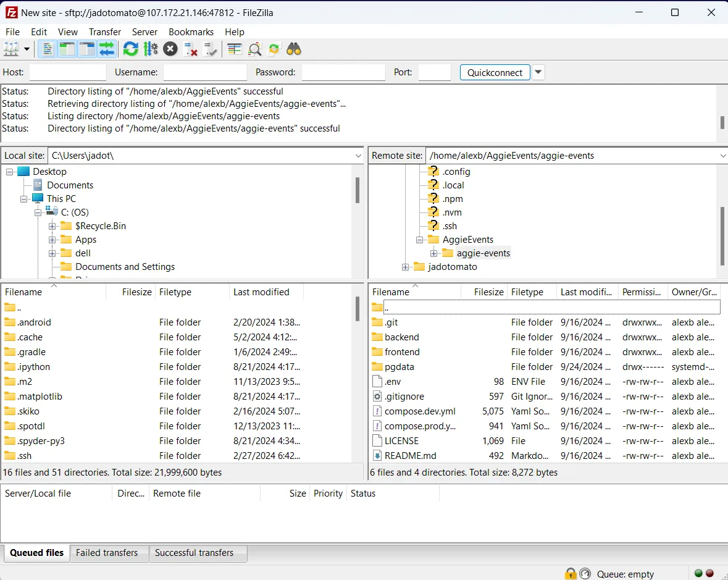
Task: Disconnect from the server
Action: (x=190, y=49)
